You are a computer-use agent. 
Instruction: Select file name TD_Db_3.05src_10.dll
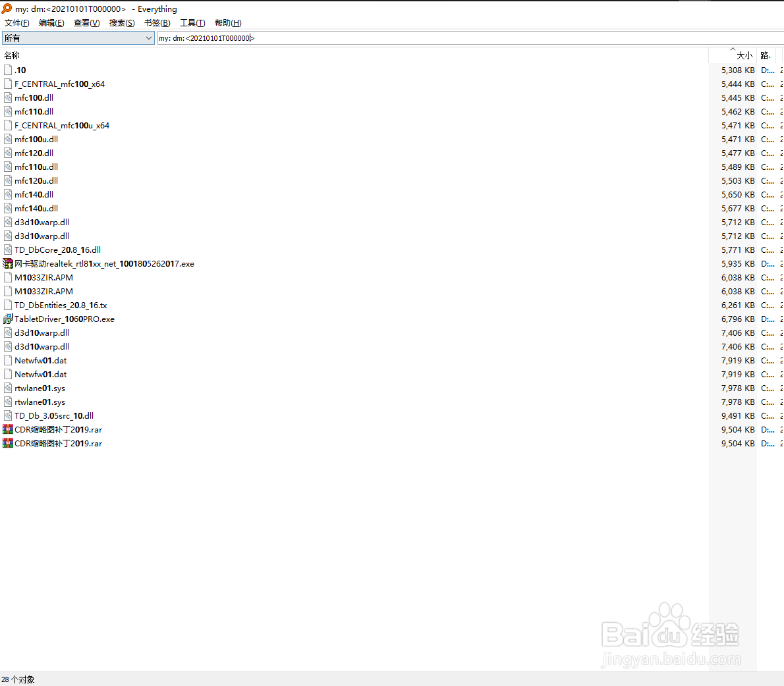pyautogui.click(x=54, y=415)
